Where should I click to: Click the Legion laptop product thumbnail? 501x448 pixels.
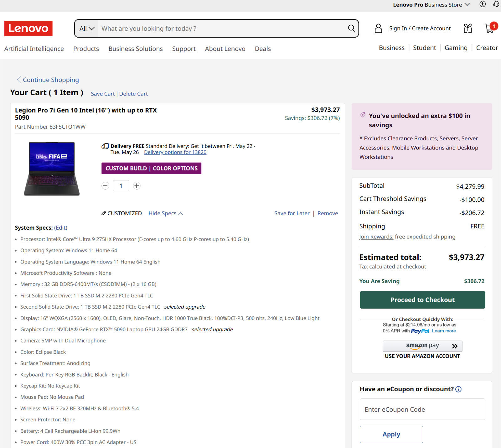point(52,169)
